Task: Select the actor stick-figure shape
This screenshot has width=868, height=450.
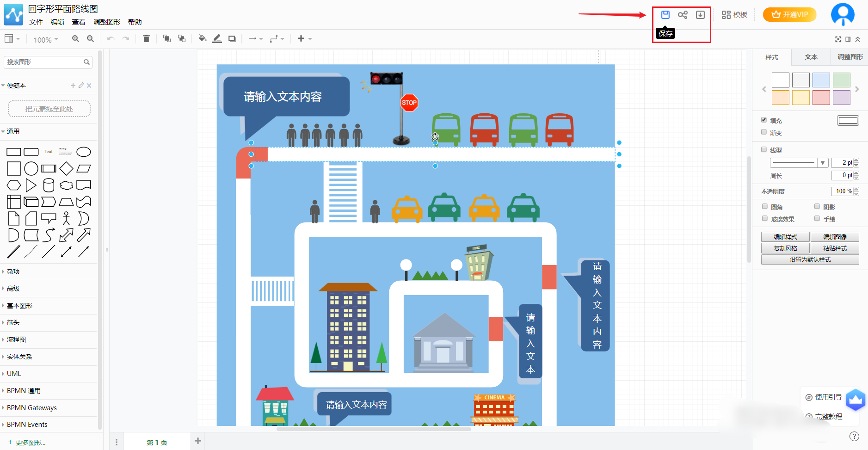Action: click(66, 219)
